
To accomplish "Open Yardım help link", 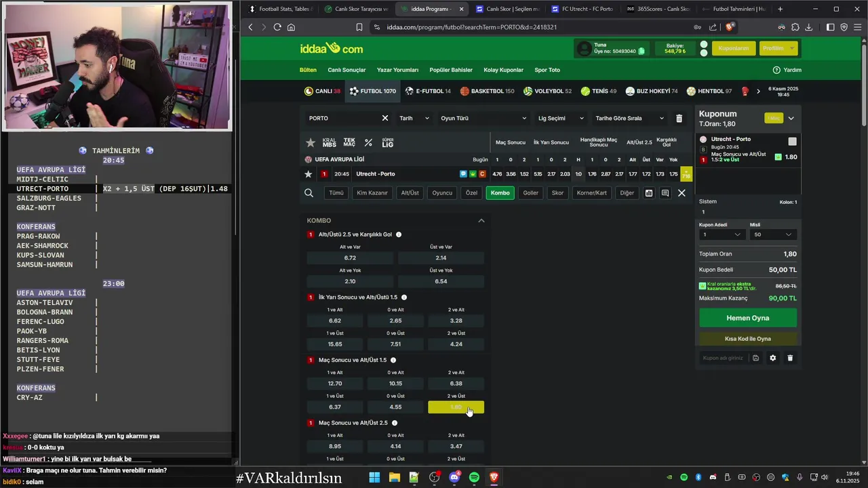I will [x=787, y=70].
